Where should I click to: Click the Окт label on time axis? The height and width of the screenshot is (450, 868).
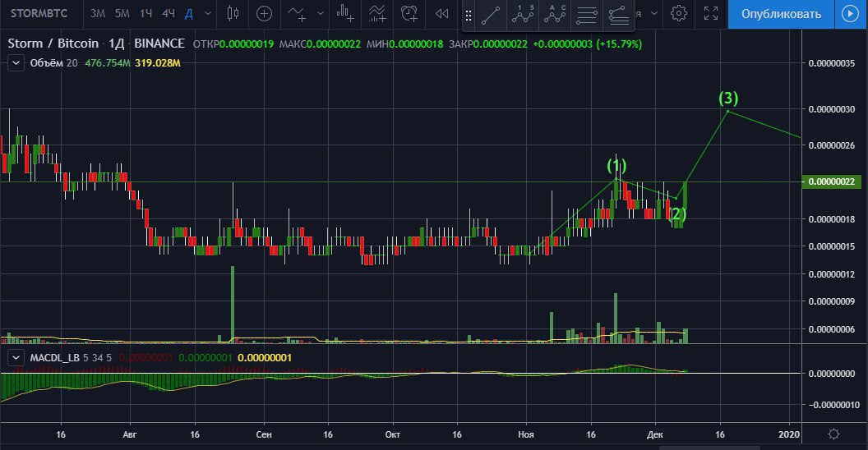(x=392, y=434)
